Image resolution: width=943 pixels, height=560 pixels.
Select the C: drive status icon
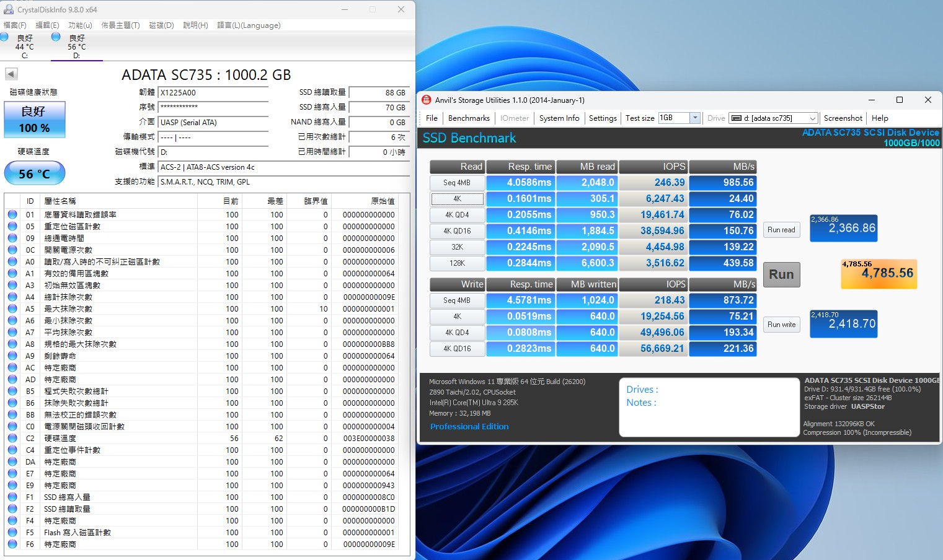click(4, 37)
